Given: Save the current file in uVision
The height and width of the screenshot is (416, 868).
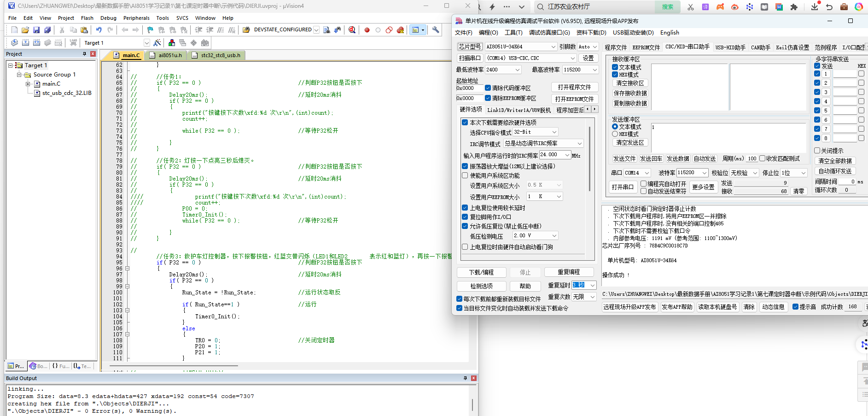Looking at the screenshot, I should tap(36, 30).
